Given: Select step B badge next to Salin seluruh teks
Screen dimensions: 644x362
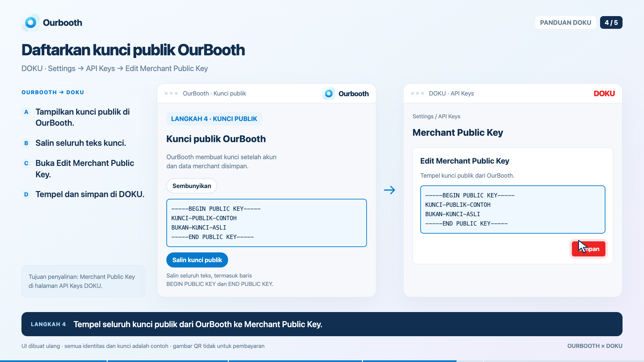Looking at the screenshot, I should coord(26,143).
